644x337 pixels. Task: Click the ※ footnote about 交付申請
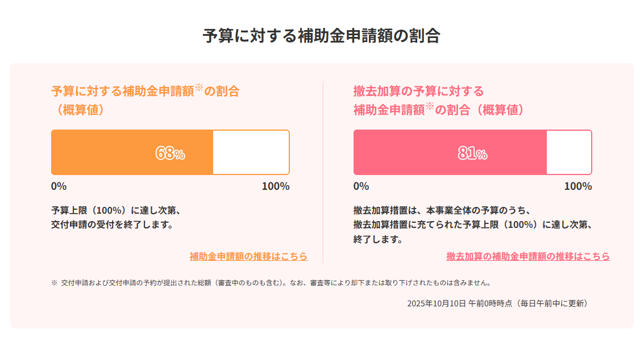point(271,282)
